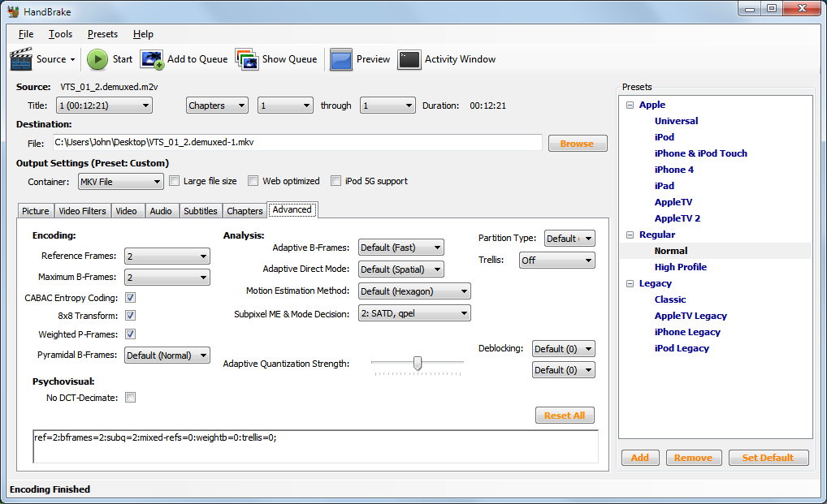Click the Browse button
The height and width of the screenshot is (504, 827).
pyautogui.click(x=578, y=144)
